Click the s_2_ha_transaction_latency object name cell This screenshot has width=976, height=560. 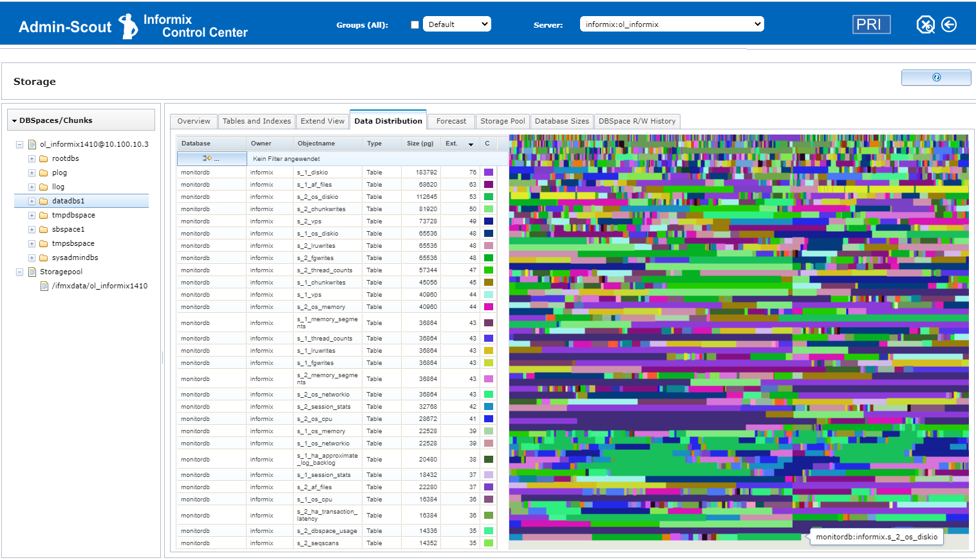click(327, 515)
